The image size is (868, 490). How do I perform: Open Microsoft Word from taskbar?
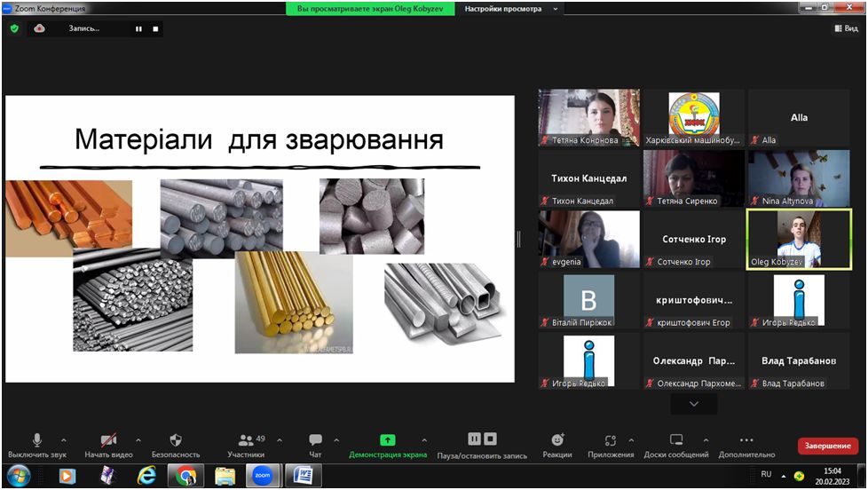(x=304, y=476)
